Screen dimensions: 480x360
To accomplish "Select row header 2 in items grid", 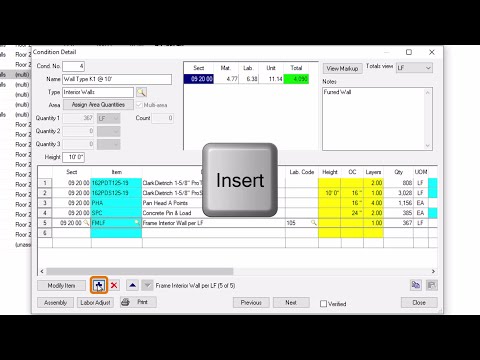I will click(45, 193).
